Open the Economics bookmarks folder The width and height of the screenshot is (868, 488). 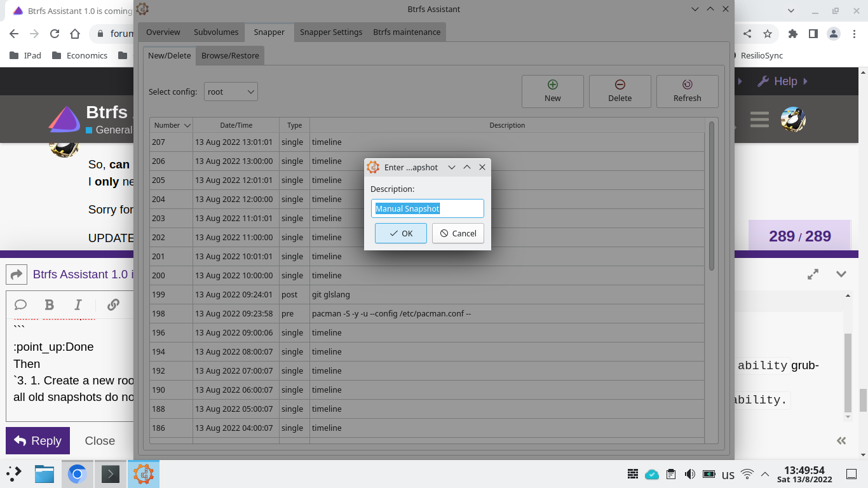(x=79, y=55)
